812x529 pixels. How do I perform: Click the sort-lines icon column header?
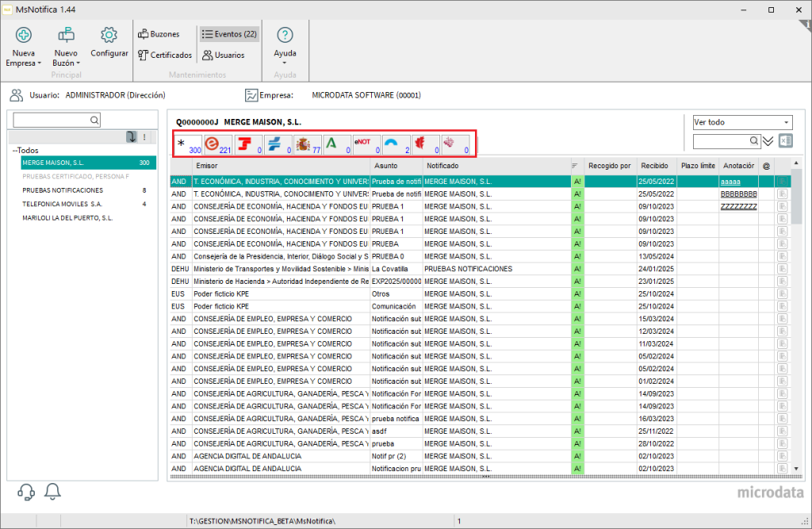[x=575, y=166]
